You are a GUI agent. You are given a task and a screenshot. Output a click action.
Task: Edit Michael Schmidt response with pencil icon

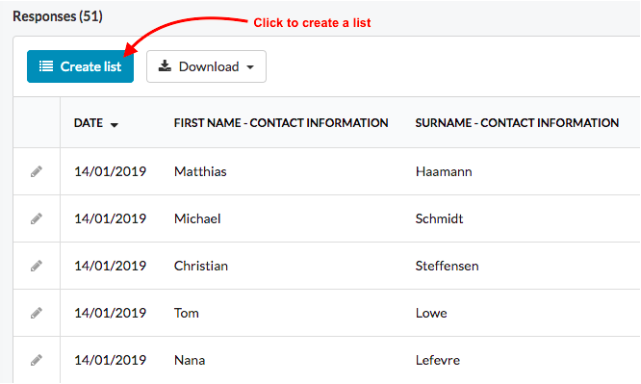[x=36, y=219]
